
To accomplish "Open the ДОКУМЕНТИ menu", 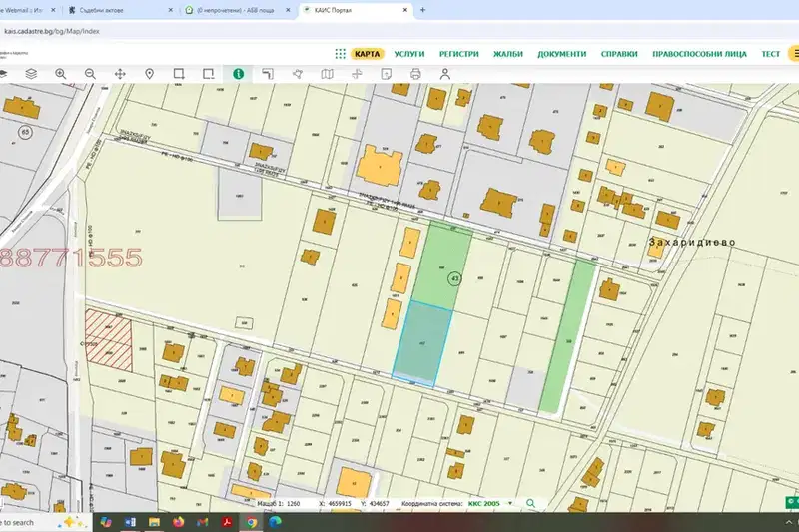I will click(562, 54).
